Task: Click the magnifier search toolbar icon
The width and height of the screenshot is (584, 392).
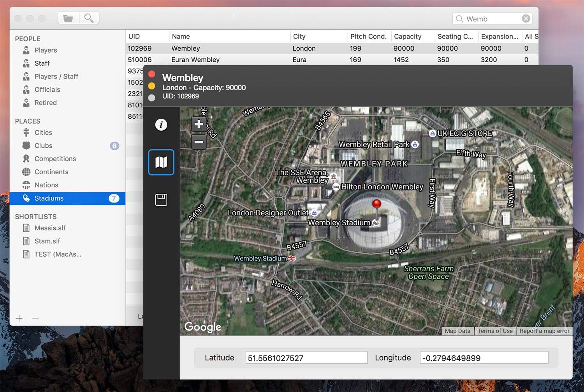Action: tap(89, 18)
